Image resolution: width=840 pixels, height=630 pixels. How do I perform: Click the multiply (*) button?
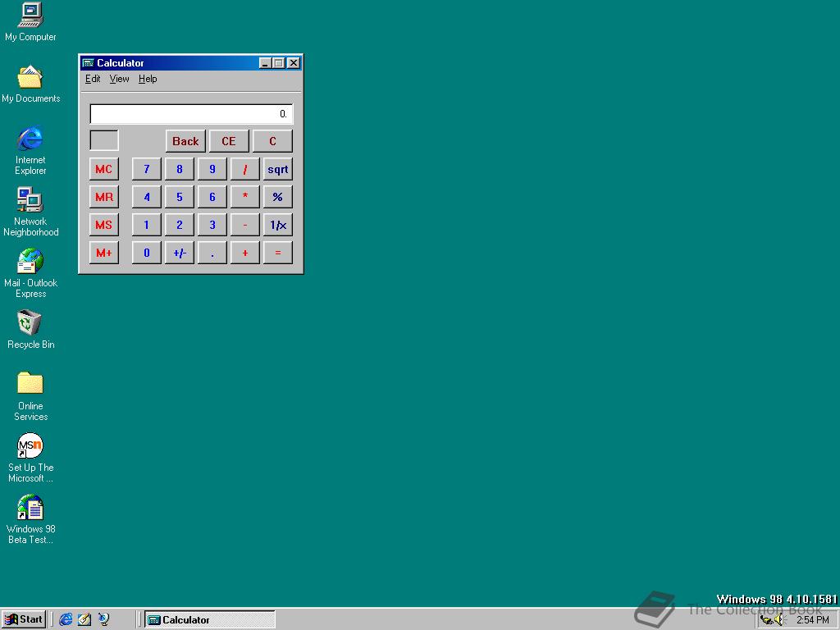pos(244,197)
